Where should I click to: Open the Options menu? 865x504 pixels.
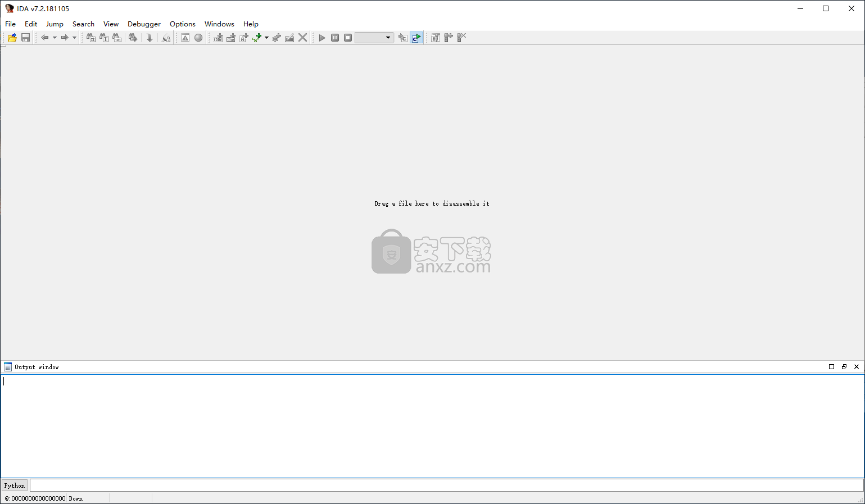[x=183, y=24]
